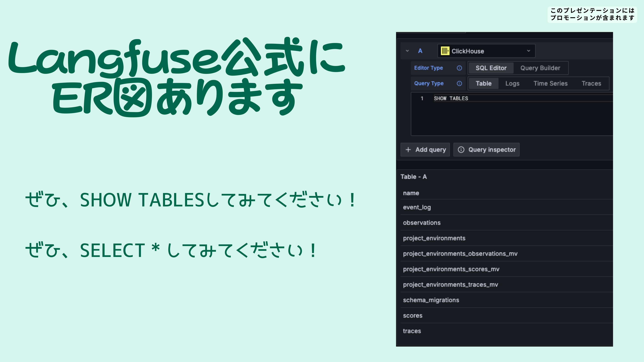Select the observations row
Viewport: 644px width, 362px height.
point(507,223)
